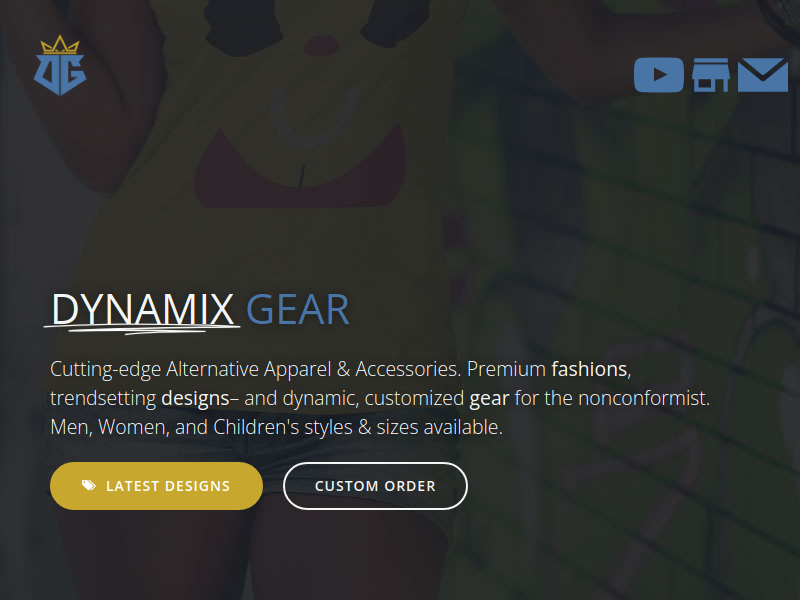
Task: Click the word Accessories in the tagline
Action: coord(408,369)
